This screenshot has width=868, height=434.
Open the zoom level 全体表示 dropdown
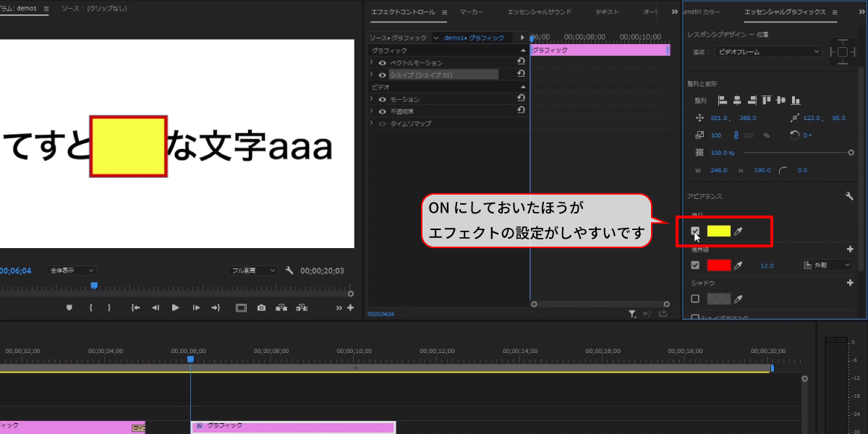pos(72,270)
